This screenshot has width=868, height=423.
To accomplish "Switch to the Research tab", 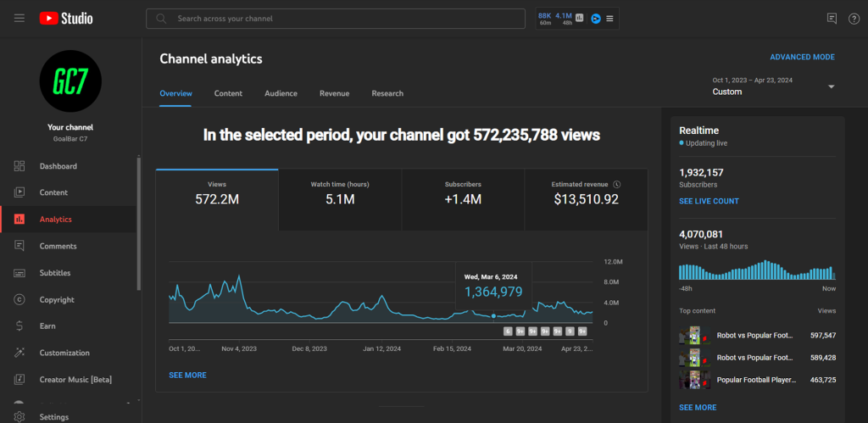I will [387, 93].
